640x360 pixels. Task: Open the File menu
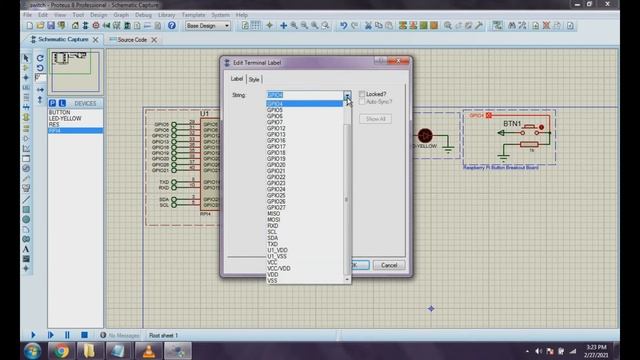click(28, 15)
